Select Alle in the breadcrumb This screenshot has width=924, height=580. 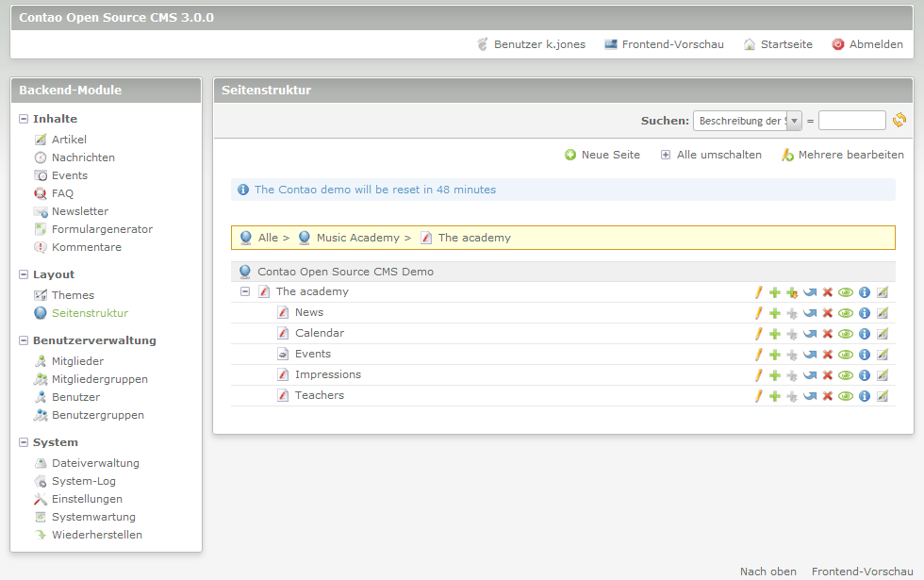pyautogui.click(x=268, y=238)
